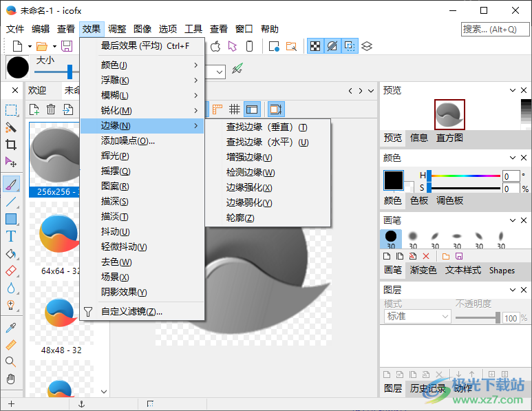532x411 pixels.
Task: Open the open-folder dropdown arrow
Action: 54,46
